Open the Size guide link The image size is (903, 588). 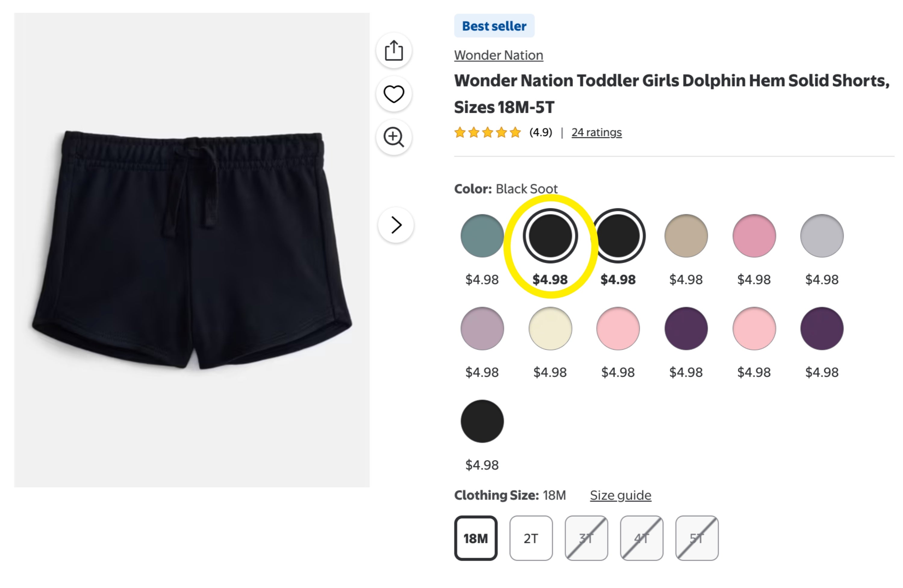pyautogui.click(x=620, y=495)
